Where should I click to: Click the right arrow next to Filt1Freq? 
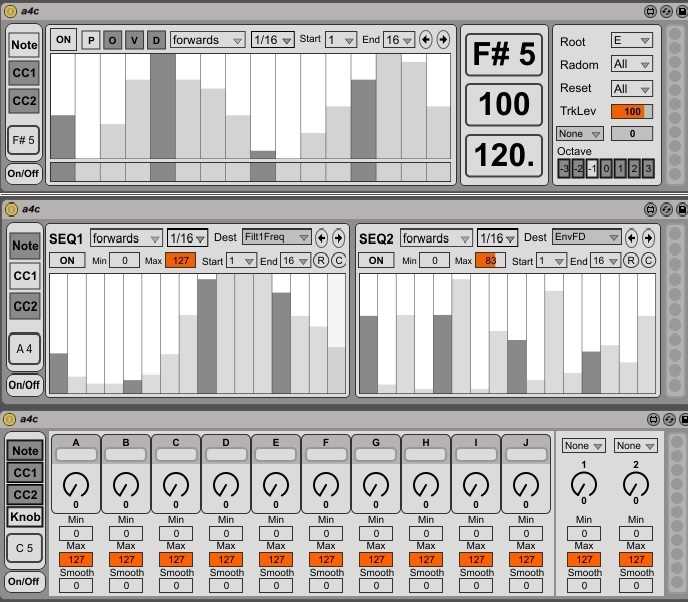click(x=339, y=238)
